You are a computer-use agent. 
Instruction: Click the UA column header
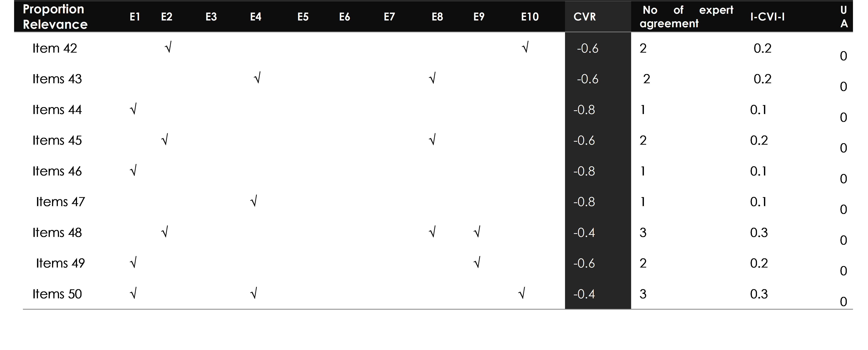pyautogui.click(x=844, y=17)
